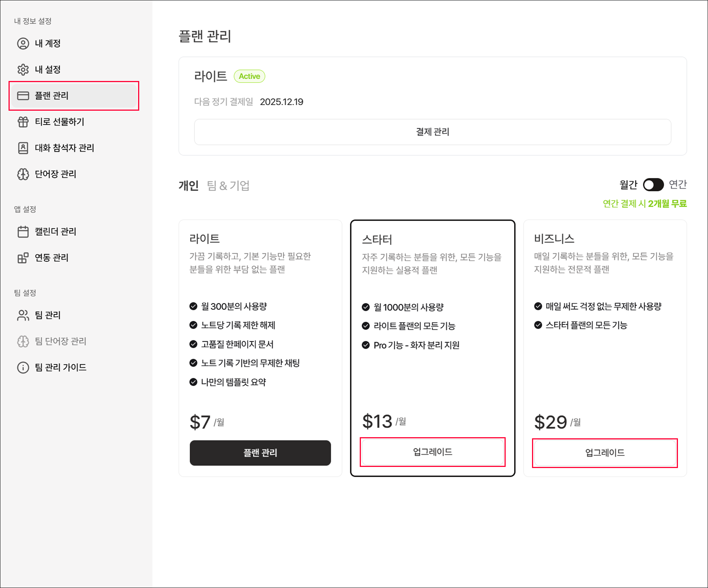Click the calendar management icon
Screen dimensions: 708x588
click(x=23, y=232)
